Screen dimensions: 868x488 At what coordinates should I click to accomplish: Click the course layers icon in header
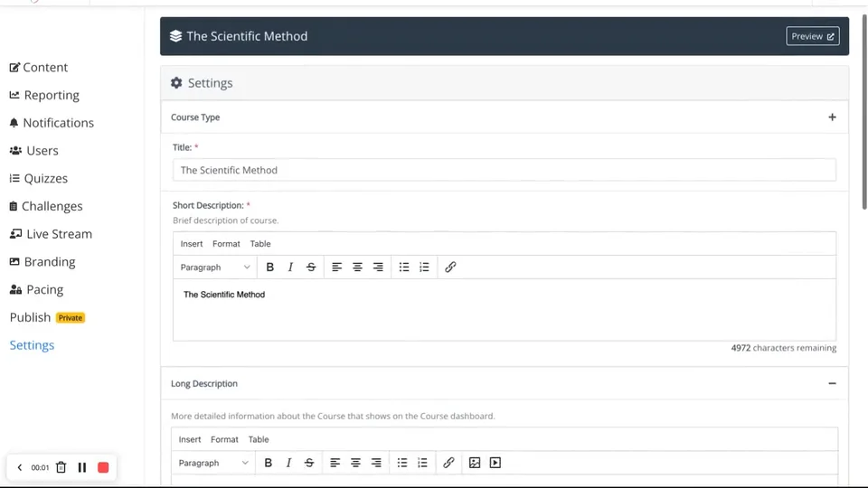click(x=175, y=36)
